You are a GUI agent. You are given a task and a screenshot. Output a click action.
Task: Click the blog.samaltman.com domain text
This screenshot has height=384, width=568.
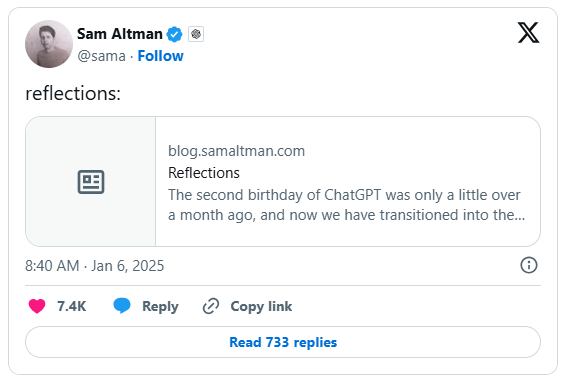237,151
